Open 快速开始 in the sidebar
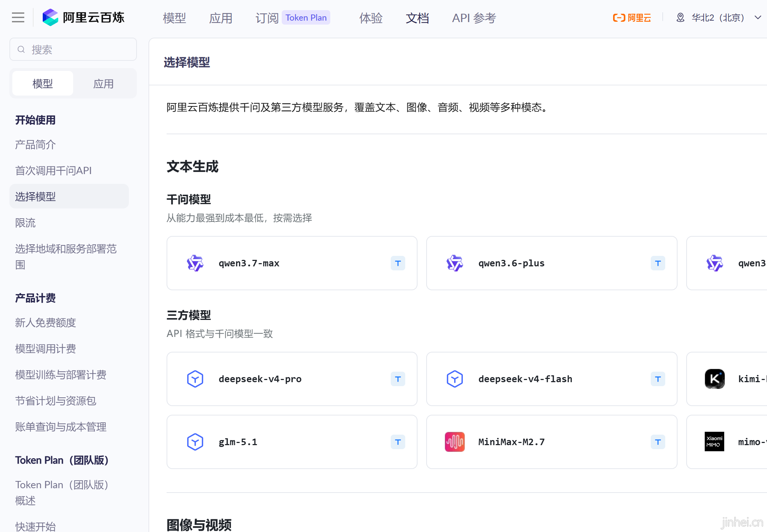Viewport: 767px width, 532px height. click(x=35, y=526)
